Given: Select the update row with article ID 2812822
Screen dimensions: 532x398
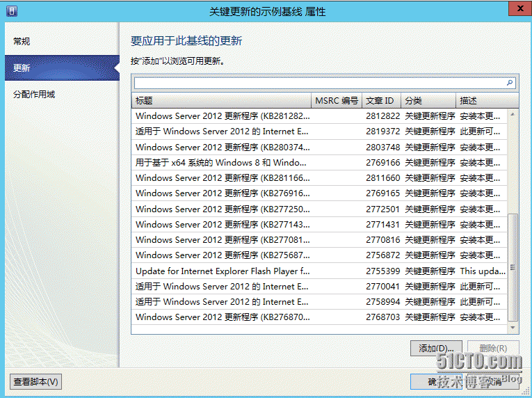Looking at the screenshot, I should click(319, 116).
